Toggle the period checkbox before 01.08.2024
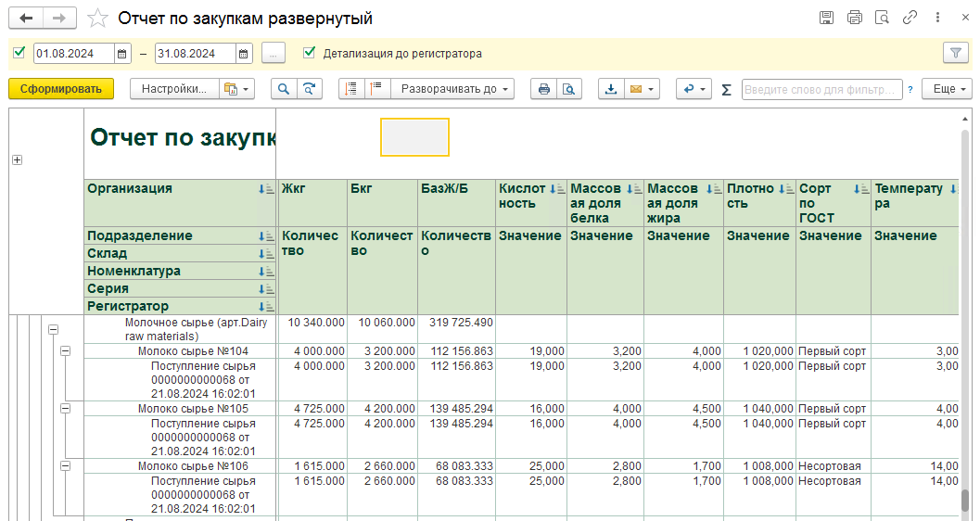This screenshot has width=980, height=521. [x=19, y=53]
